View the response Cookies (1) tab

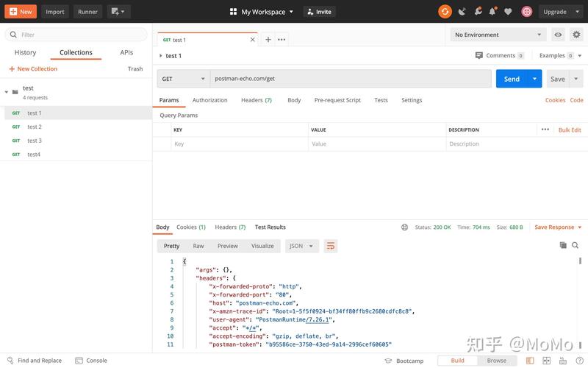191,227
